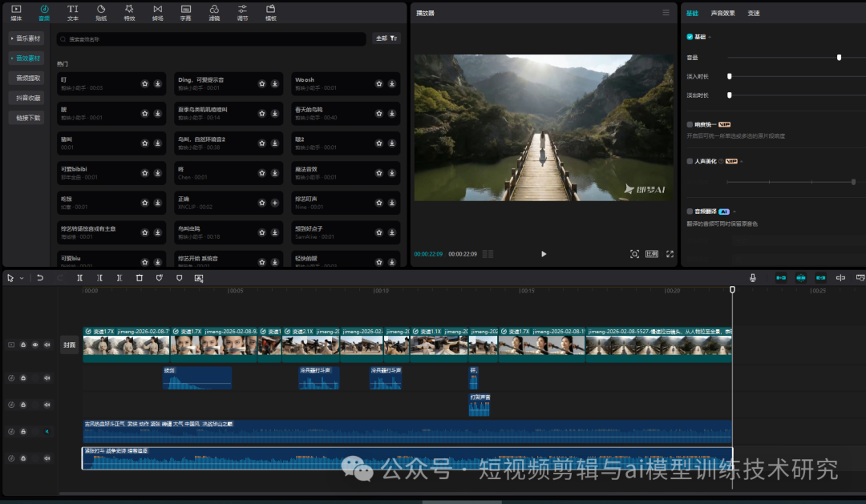
Task: Click the split clip tool icon
Action: click(79, 278)
